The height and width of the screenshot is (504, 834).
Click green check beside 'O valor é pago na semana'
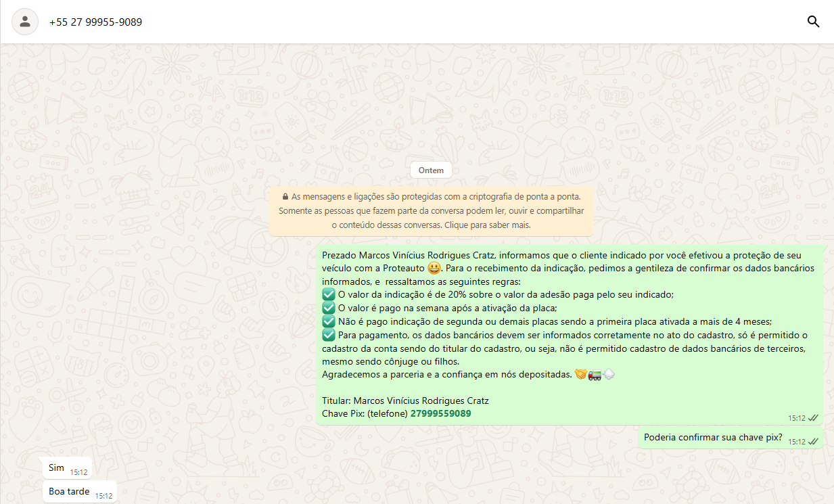point(329,308)
